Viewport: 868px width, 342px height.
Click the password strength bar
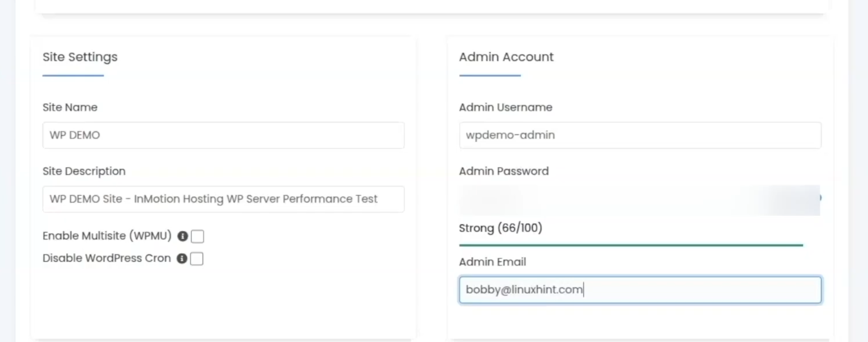click(631, 245)
